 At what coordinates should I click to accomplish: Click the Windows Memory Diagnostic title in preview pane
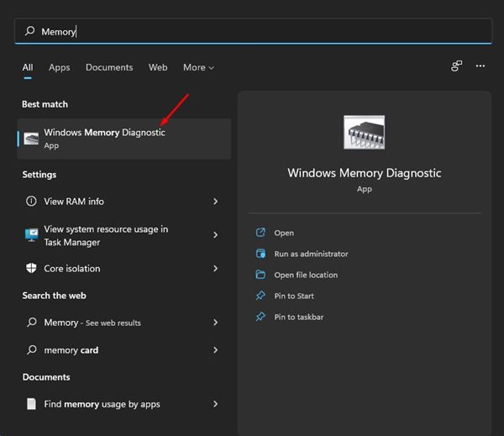point(365,173)
